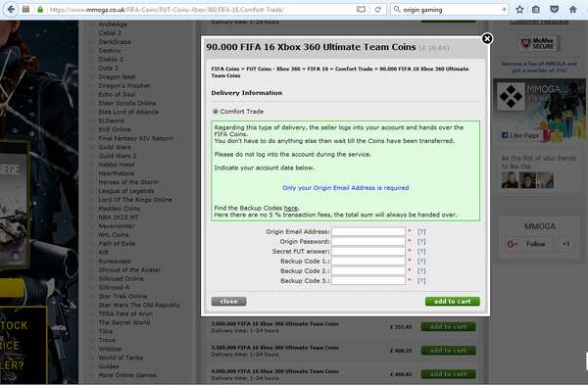Show bookmarks list icon in toolbar

click(536, 10)
